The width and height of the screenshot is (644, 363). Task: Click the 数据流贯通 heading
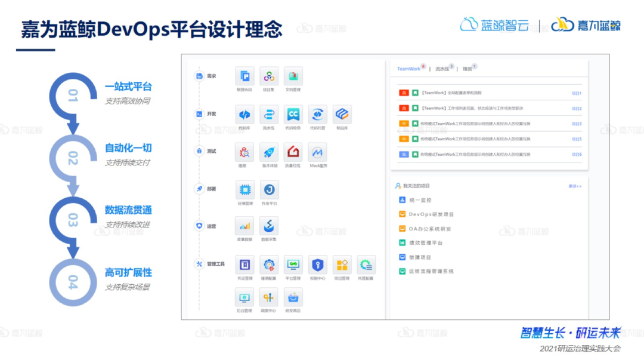click(x=128, y=210)
